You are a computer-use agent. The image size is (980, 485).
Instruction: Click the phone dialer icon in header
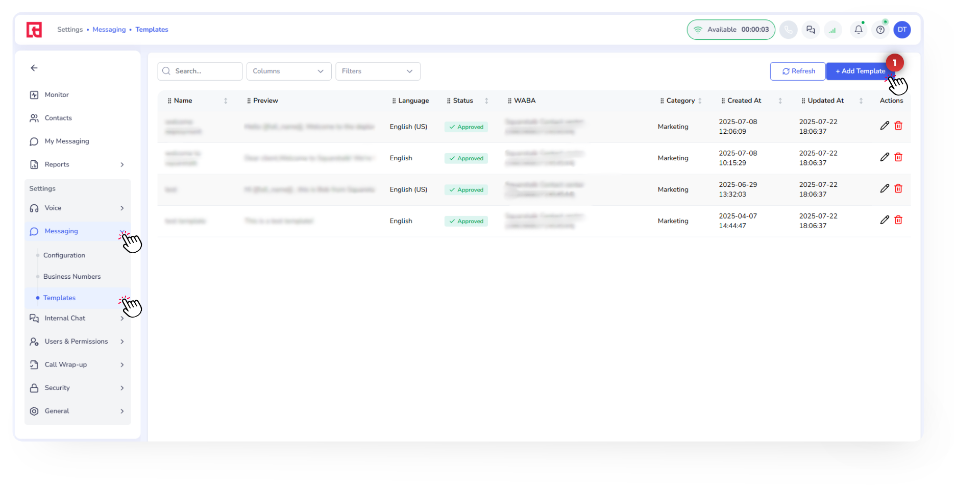tap(788, 30)
